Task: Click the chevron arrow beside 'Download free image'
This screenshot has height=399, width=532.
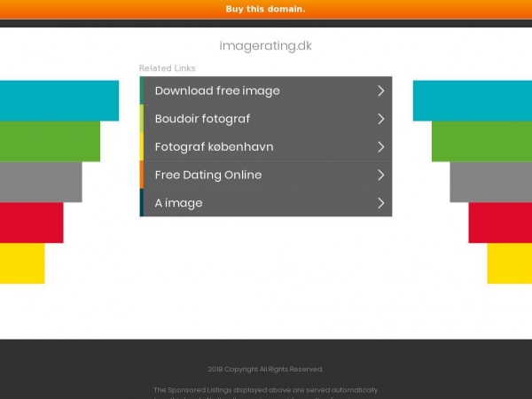Action: (381, 90)
